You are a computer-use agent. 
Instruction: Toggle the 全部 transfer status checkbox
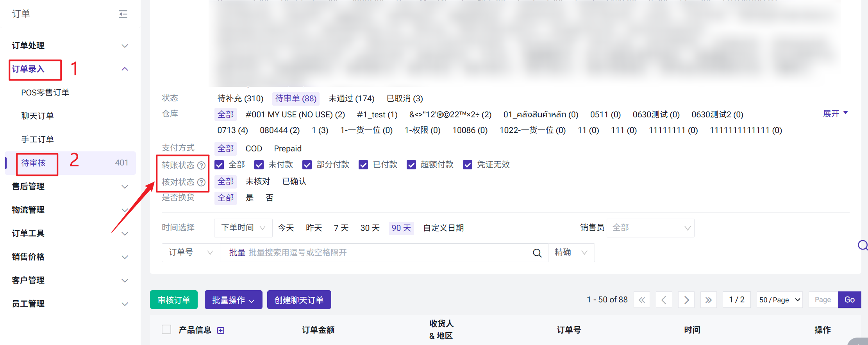pos(220,165)
